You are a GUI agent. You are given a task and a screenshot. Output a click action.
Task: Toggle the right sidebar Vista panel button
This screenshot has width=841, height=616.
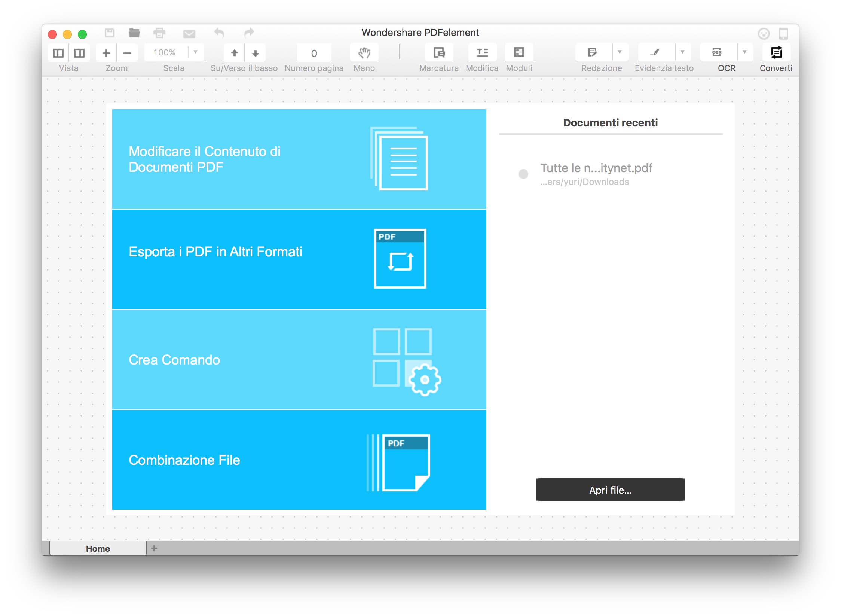pyautogui.click(x=79, y=53)
